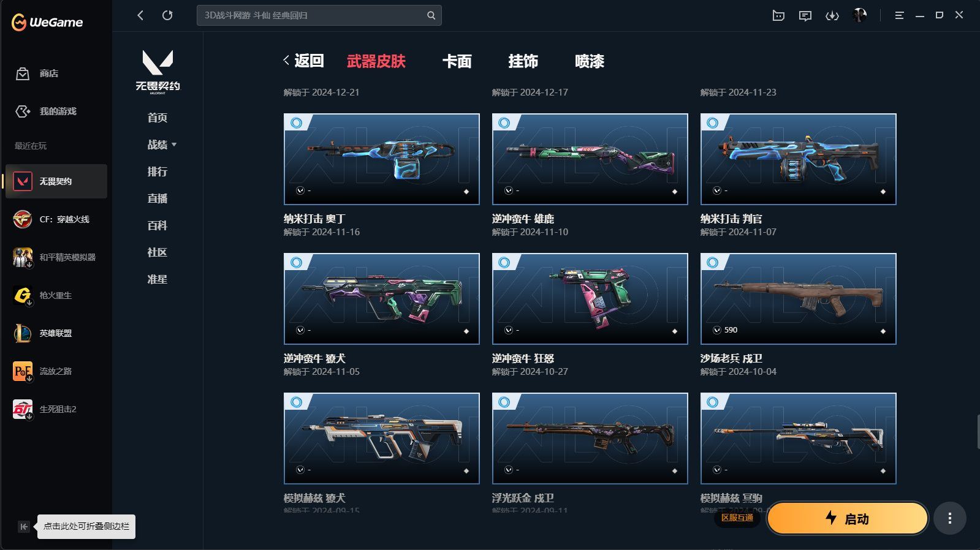The height and width of the screenshot is (550, 980).
Task: Switch to the 卡面 tab
Action: pyautogui.click(x=457, y=61)
